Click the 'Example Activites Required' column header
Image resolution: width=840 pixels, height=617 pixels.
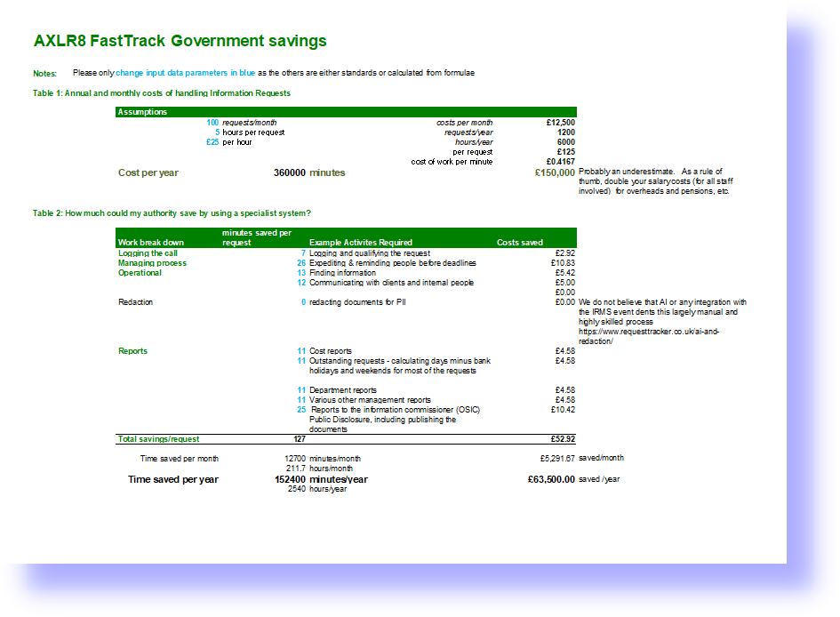coord(361,242)
